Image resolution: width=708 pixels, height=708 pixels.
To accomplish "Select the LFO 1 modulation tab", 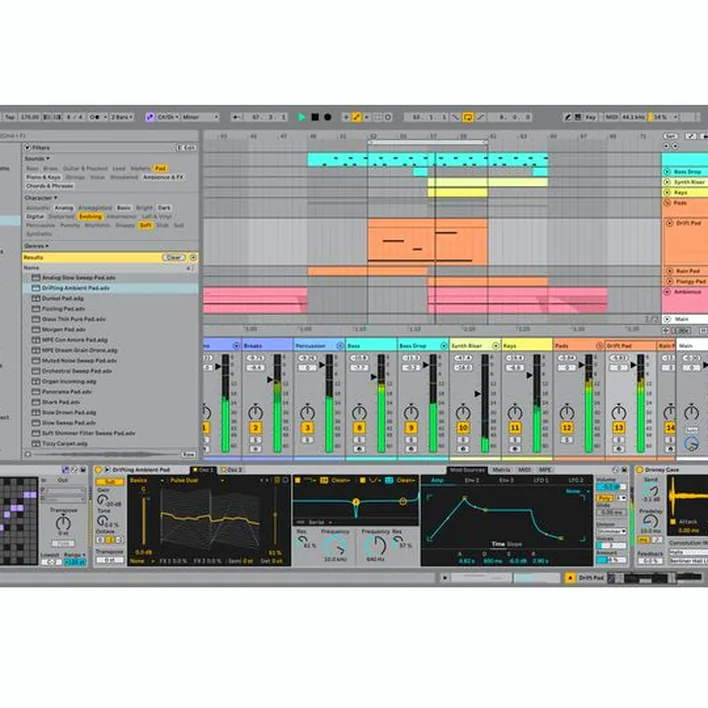I will click(x=541, y=480).
